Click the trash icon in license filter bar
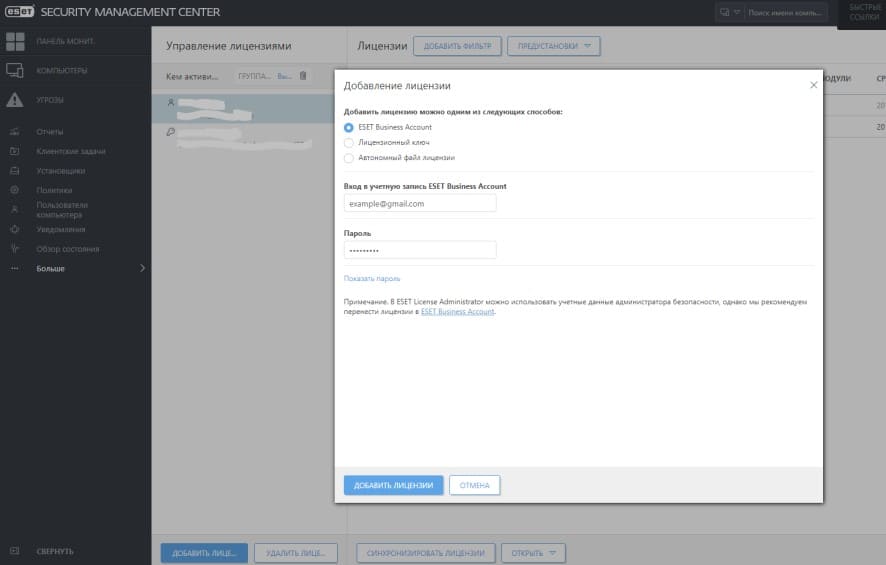Screen dimensions: 886x565 point(303,76)
